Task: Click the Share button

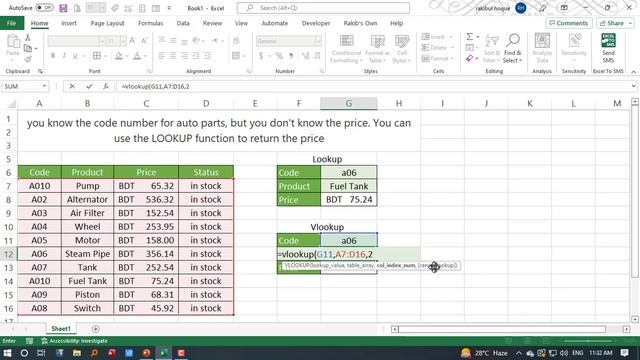Action: [615, 23]
